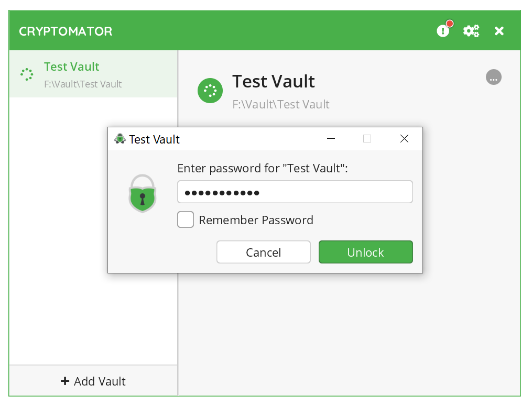Close the Cryptomator main window

coord(499,31)
